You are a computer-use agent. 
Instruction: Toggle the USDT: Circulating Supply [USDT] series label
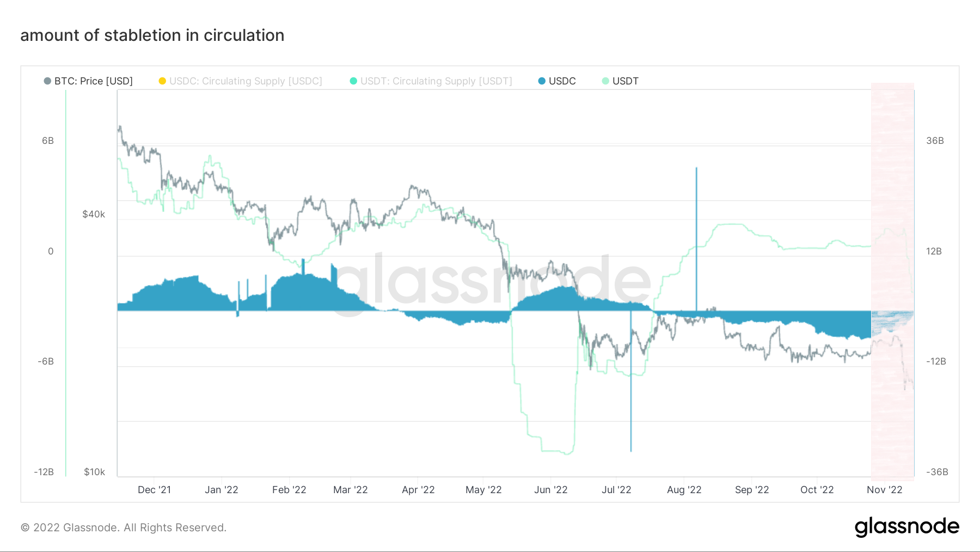[436, 81]
